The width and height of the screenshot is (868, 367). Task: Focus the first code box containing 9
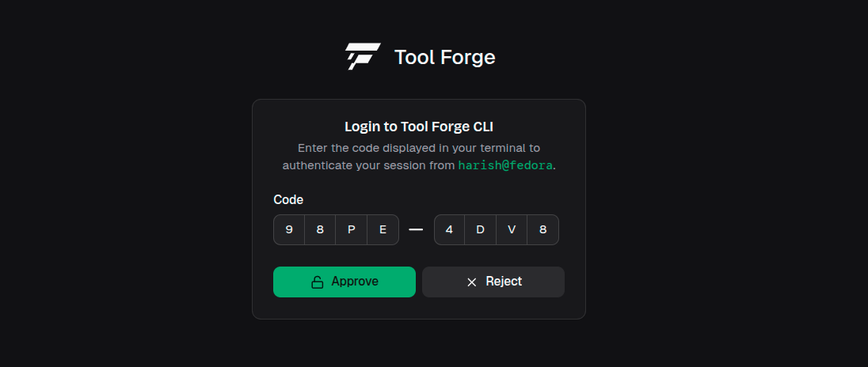[289, 230]
